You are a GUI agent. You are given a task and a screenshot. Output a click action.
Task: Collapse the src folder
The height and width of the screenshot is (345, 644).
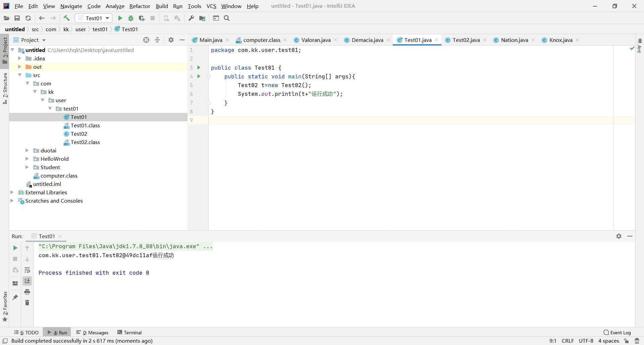point(20,75)
